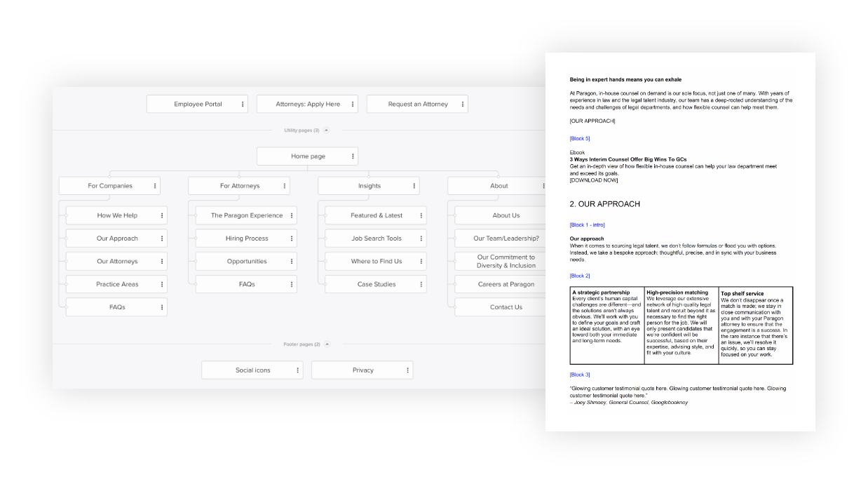Click the Careers at Paragon node
The width and height of the screenshot is (868, 484).
tap(501, 285)
